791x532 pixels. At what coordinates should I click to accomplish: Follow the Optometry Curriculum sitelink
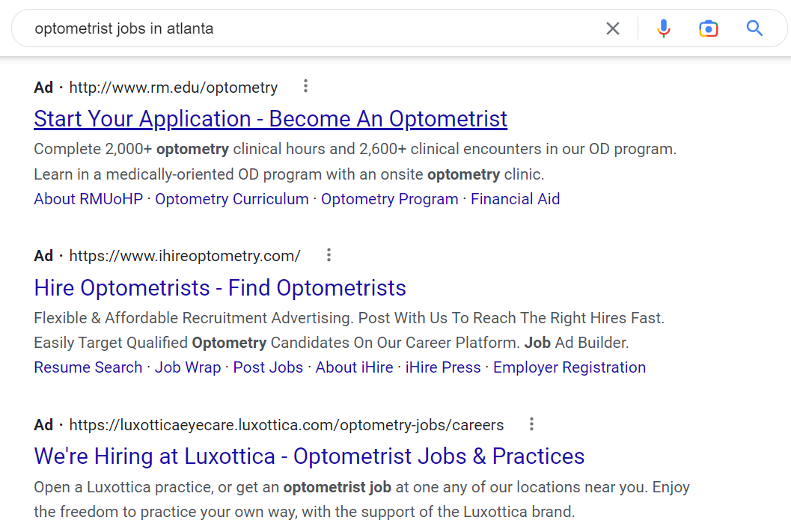coord(232,198)
